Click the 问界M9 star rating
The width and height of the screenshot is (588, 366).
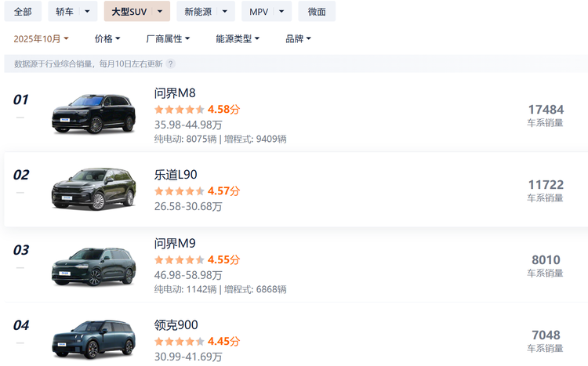pyautogui.click(x=180, y=260)
